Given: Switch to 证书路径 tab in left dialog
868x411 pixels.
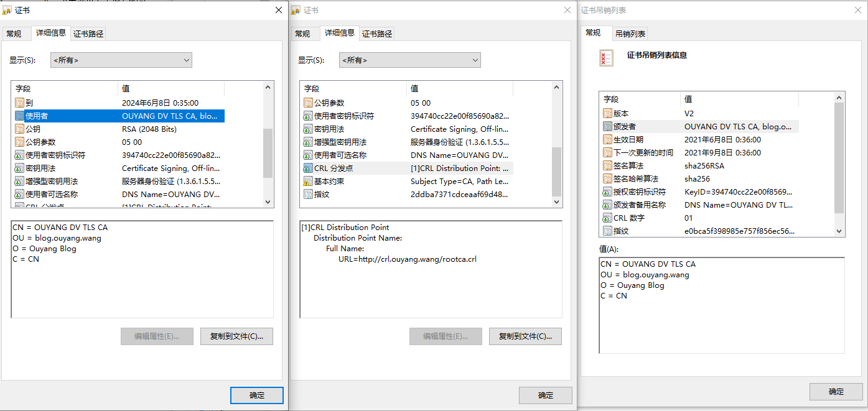Looking at the screenshot, I should tap(88, 34).
